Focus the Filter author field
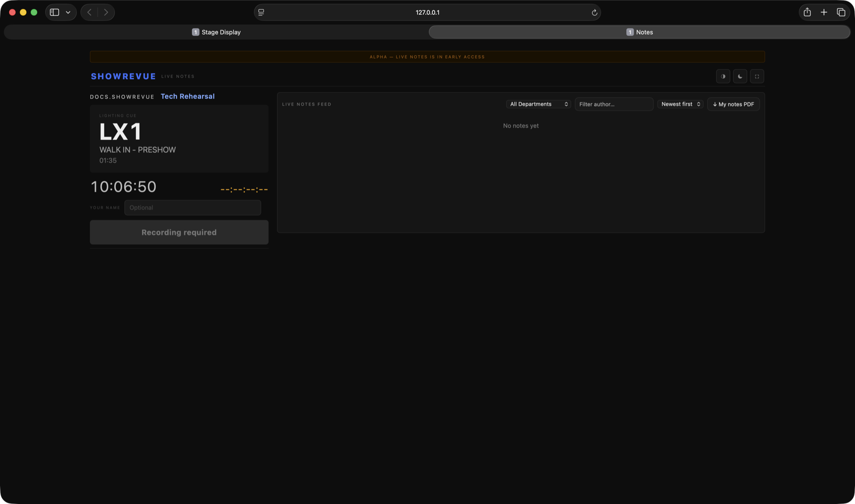This screenshot has height=504, width=855. [614, 104]
